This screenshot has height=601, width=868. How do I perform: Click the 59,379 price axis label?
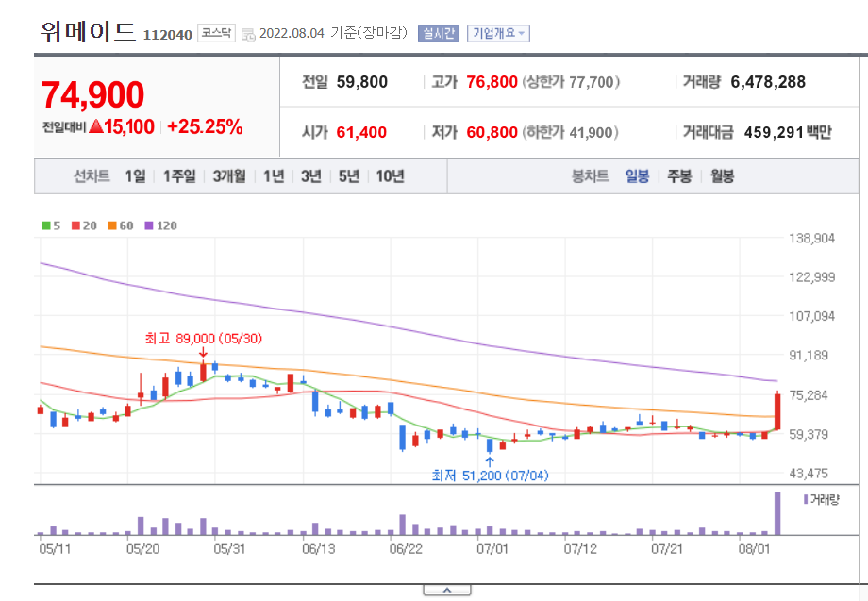809,434
